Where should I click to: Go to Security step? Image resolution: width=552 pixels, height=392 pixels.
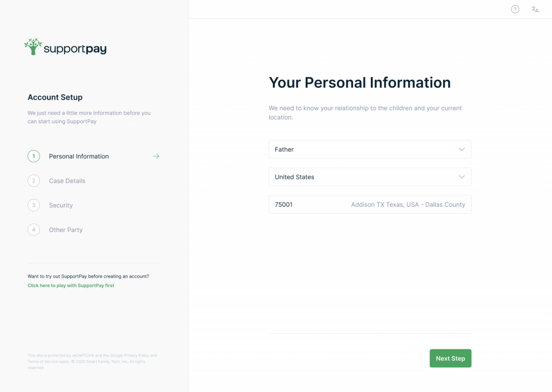(60, 205)
